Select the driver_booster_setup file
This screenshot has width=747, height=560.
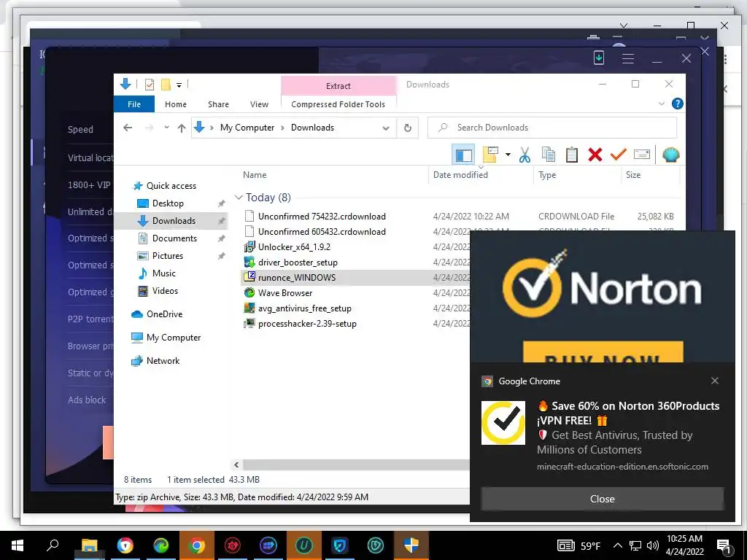pyautogui.click(x=298, y=262)
